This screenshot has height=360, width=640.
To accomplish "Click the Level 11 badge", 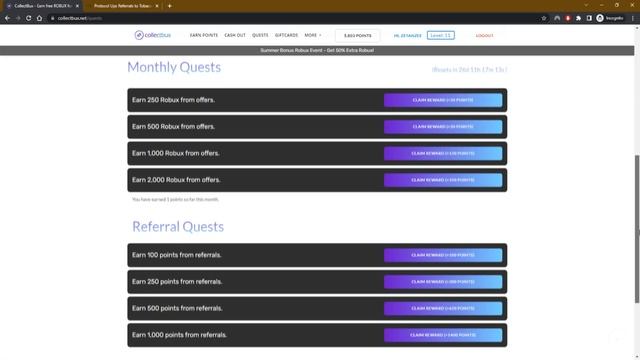I will [441, 36].
